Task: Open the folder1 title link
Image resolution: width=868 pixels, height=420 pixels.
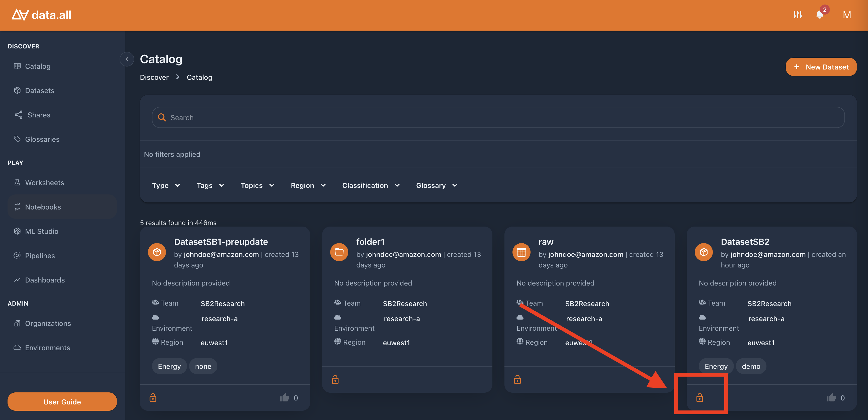Action: 370,242
